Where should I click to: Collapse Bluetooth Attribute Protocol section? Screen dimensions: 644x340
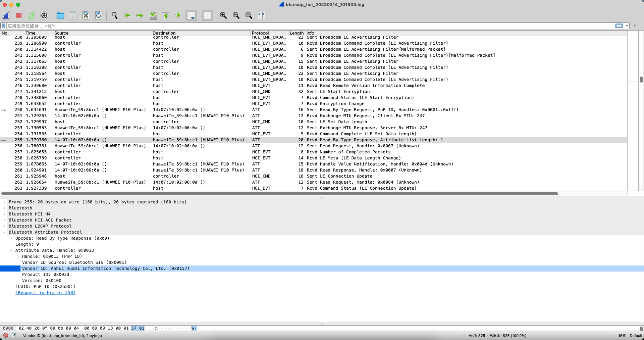pyautogui.click(x=4, y=232)
